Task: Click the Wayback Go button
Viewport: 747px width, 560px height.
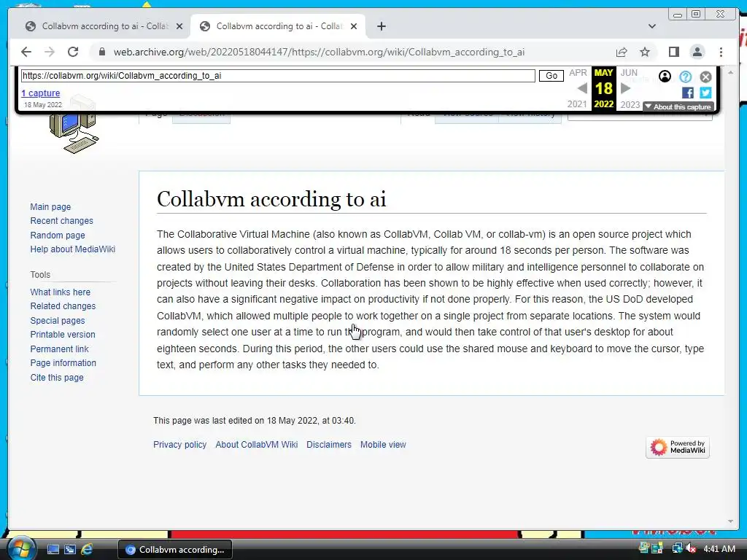Action: coord(551,76)
